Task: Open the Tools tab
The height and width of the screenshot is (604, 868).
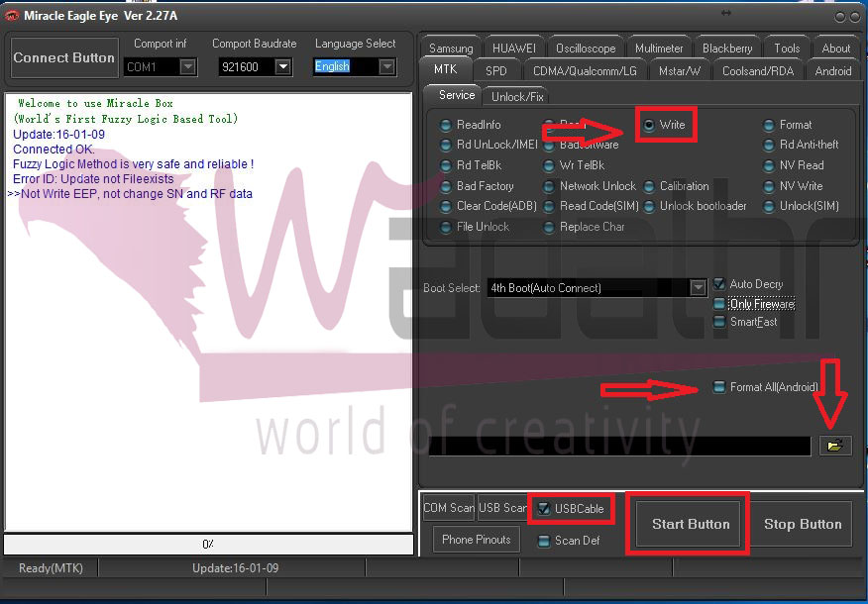Action: [x=787, y=49]
